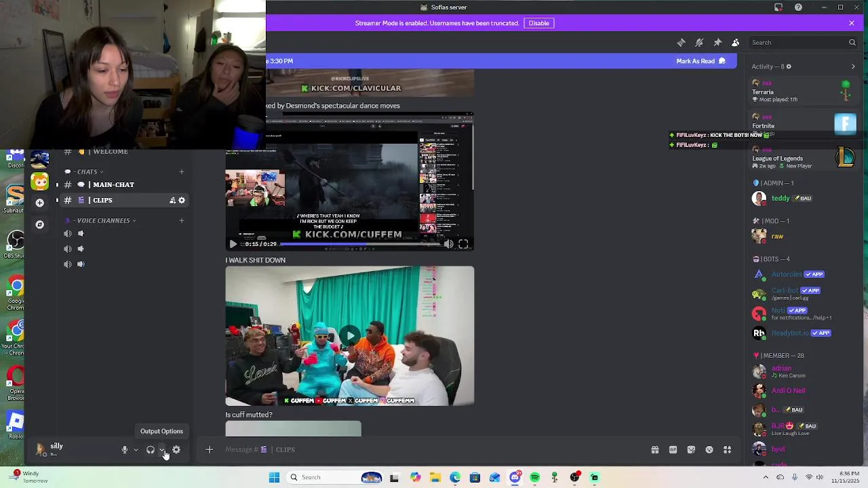This screenshot has height=488, width=868.
Task: Create invite for CLIPS channel icon
Action: (x=172, y=201)
